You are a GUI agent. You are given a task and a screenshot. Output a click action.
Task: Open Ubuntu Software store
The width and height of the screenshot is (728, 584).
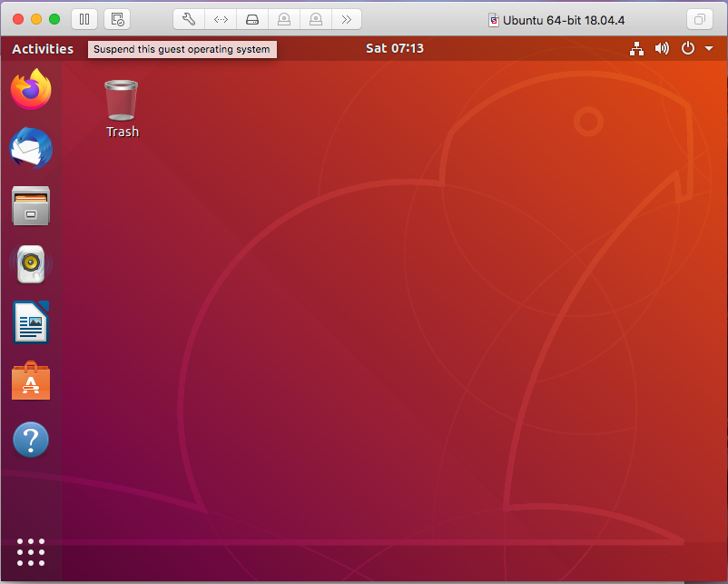point(31,381)
